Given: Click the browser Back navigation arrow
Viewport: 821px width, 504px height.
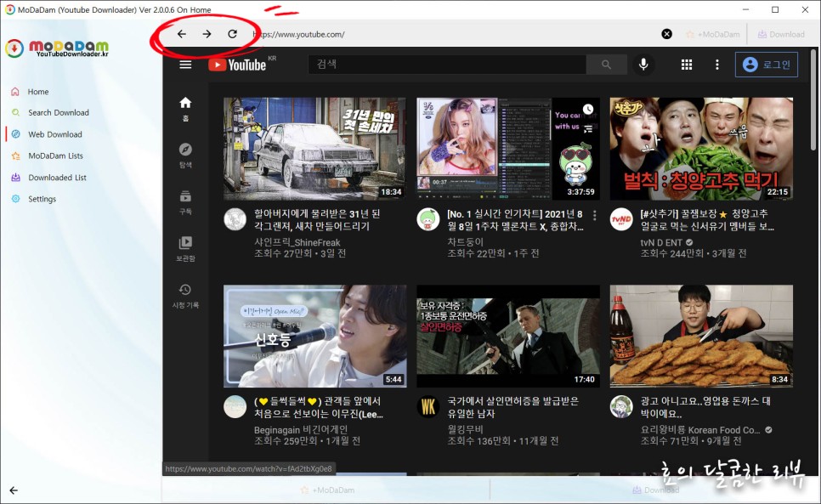Looking at the screenshot, I should [x=181, y=34].
